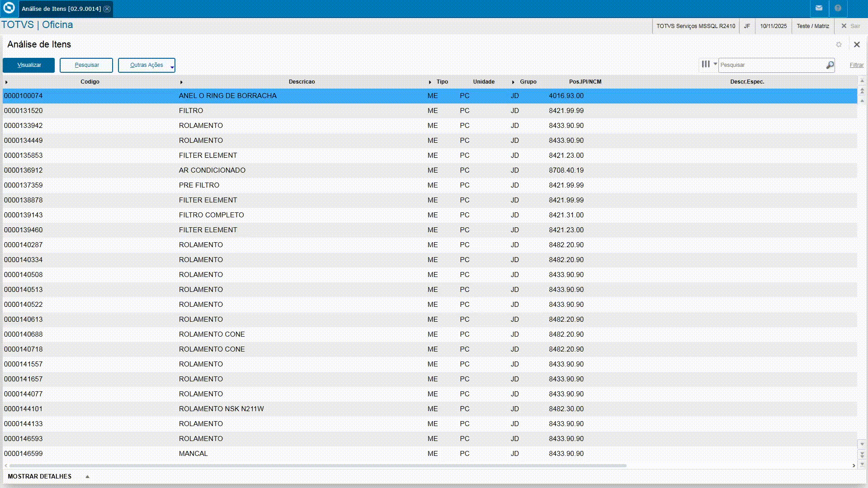
Task: Expand the Outras Ações dropdown
Action: coord(146,65)
